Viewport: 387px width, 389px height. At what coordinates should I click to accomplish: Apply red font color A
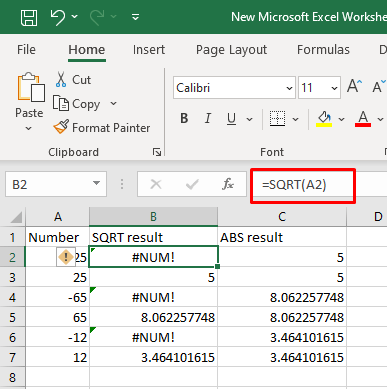pos(363,119)
